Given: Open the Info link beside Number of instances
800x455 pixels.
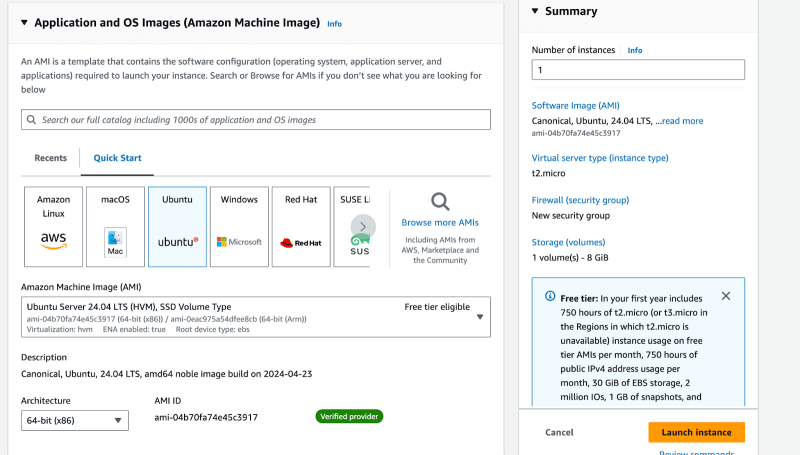Looking at the screenshot, I should point(635,50).
